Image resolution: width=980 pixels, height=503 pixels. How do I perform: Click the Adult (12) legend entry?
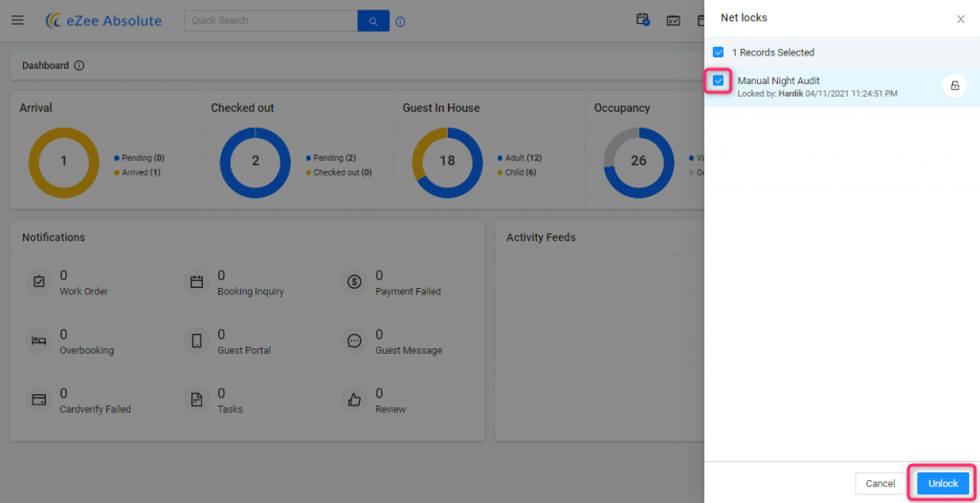[520, 158]
